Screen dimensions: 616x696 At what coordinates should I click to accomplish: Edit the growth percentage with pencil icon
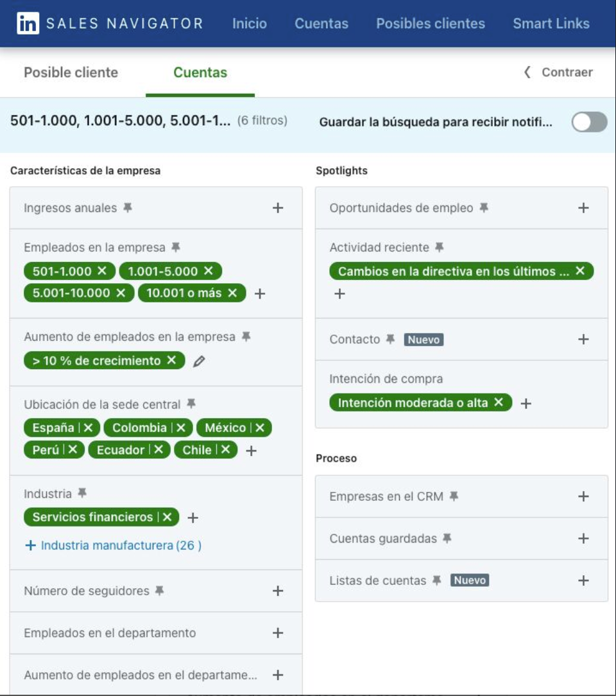[199, 361]
